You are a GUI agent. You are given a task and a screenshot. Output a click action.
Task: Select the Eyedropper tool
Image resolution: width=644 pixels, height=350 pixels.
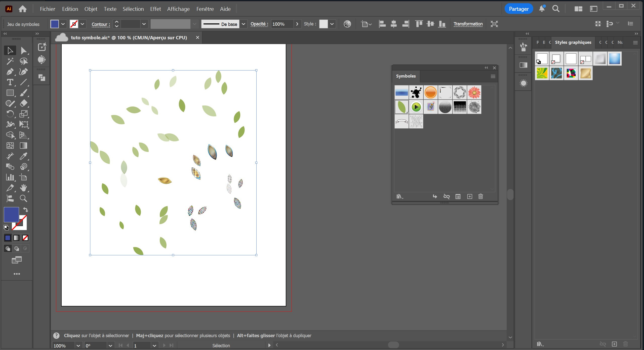pyautogui.click(x=23, y=156)
